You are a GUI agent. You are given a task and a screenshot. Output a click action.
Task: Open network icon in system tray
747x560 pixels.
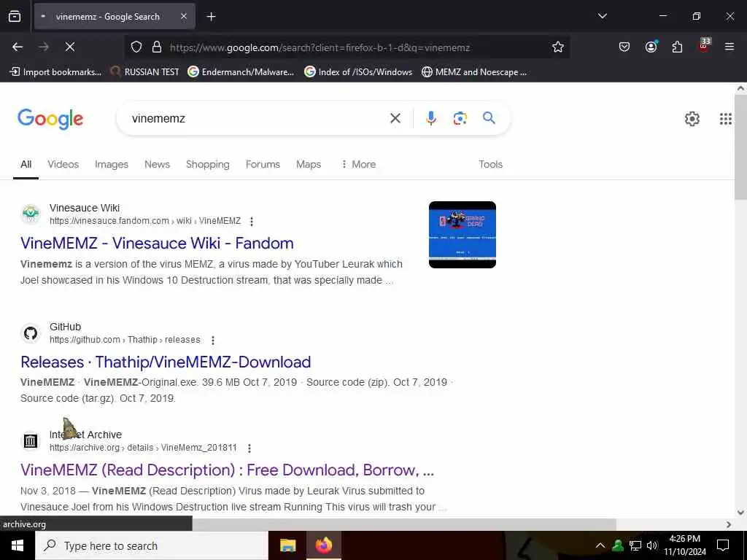[635, 545]
